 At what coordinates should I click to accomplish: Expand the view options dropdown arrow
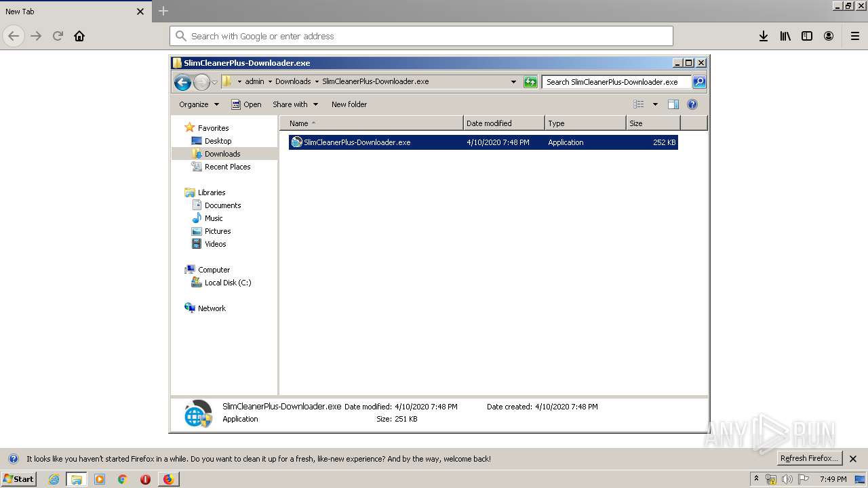(655, 104)
